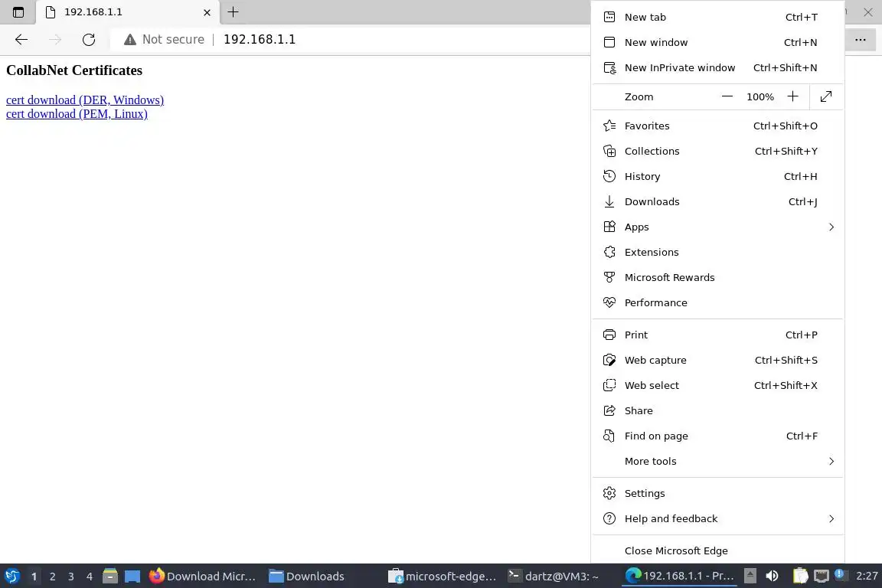
Task: Open Performance from the menu
Action: click(x=717, y=303)
